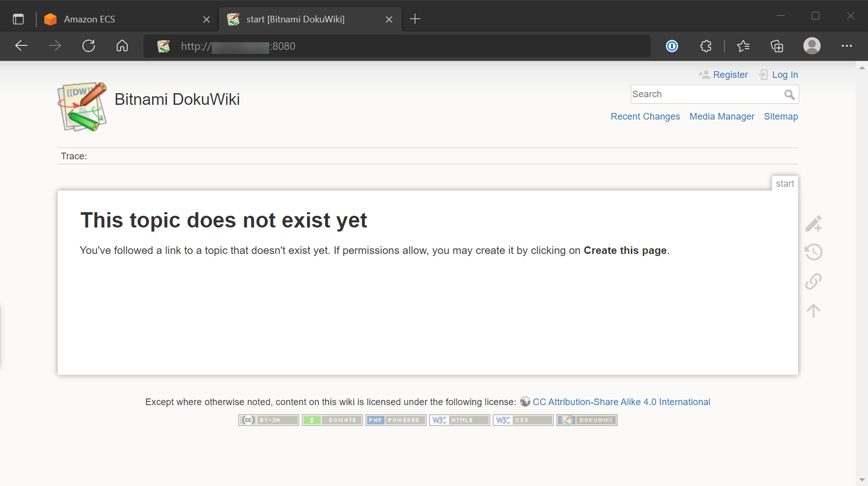Click the Bitnami DokuWiki site title
The width and height of the screenshot is (868, 486).
click(177, 99)
